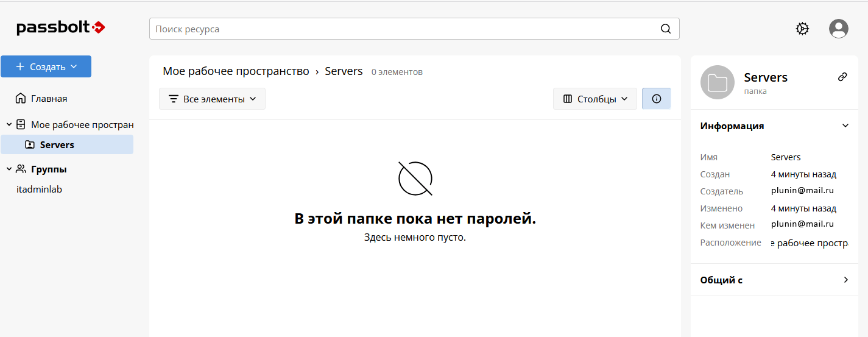The height and width of the screenshot is (337, 868).
Task: Click the large Servers folder avatar
Action: point(718,82)
